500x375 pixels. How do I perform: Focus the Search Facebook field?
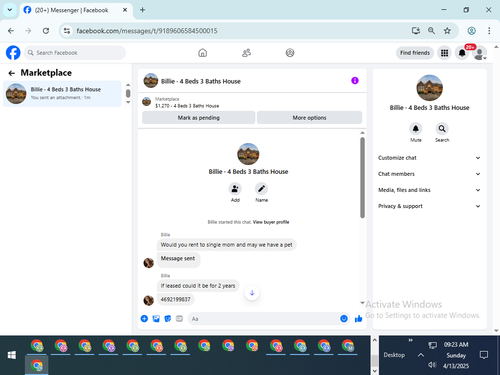[x=75, y=53]
